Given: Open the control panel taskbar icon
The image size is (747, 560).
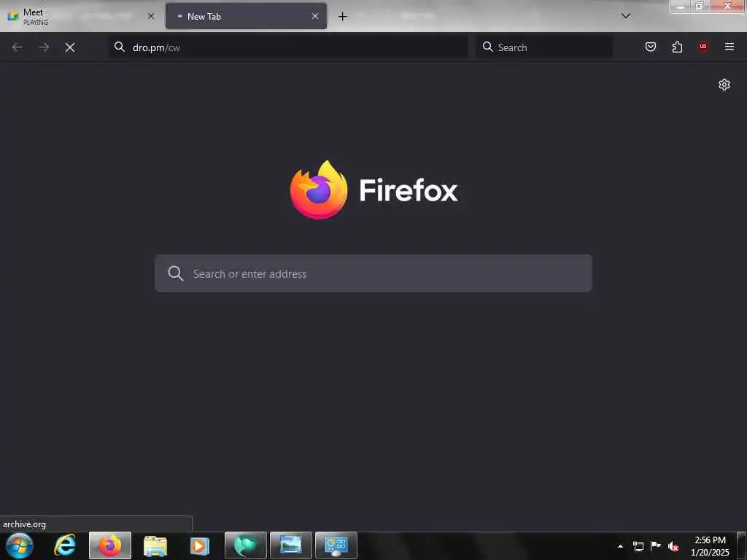Looking at the screenshot, I should coord(336,545).
